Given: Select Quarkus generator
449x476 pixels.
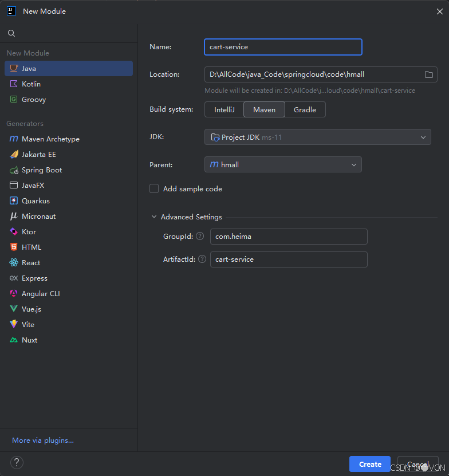Looking at the screenshot, I should coord(69,200).
